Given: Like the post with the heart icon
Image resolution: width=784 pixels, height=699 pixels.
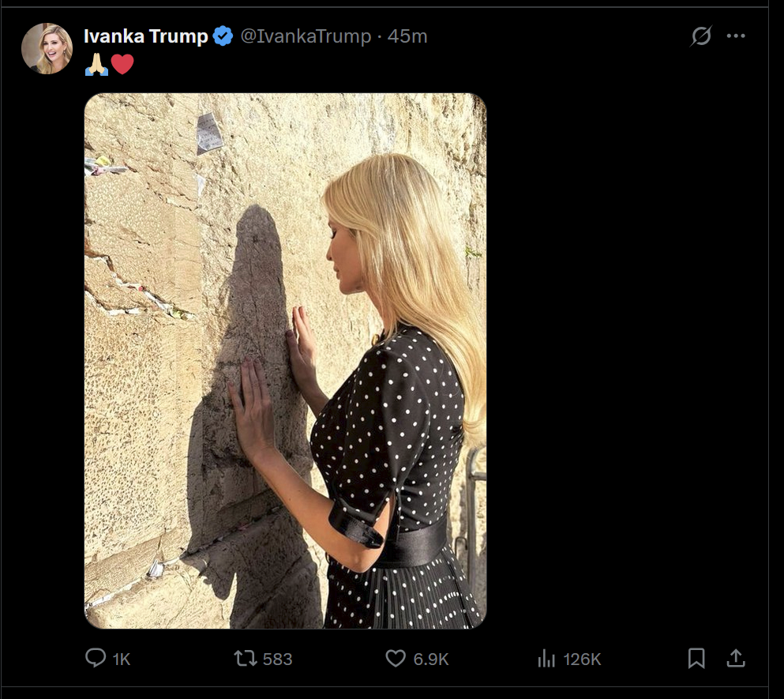Looking at the screenshot, I should pyautogui.click(x=396, y=658).
